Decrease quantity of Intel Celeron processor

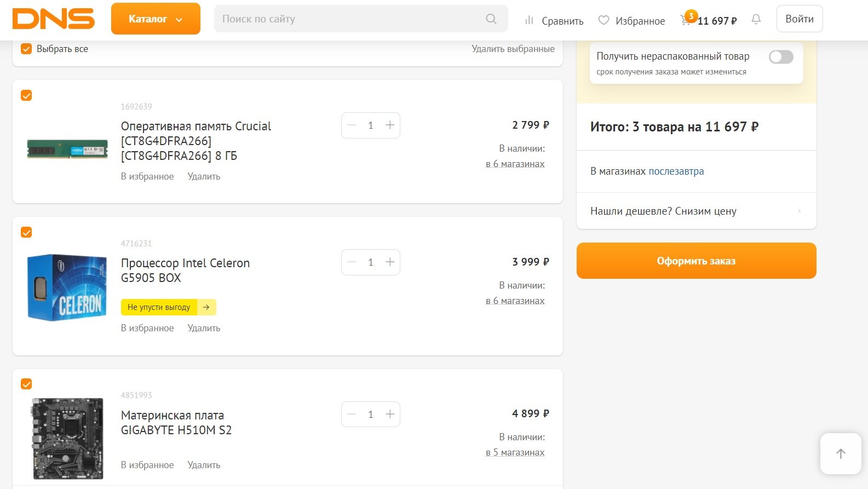point(352,262)
